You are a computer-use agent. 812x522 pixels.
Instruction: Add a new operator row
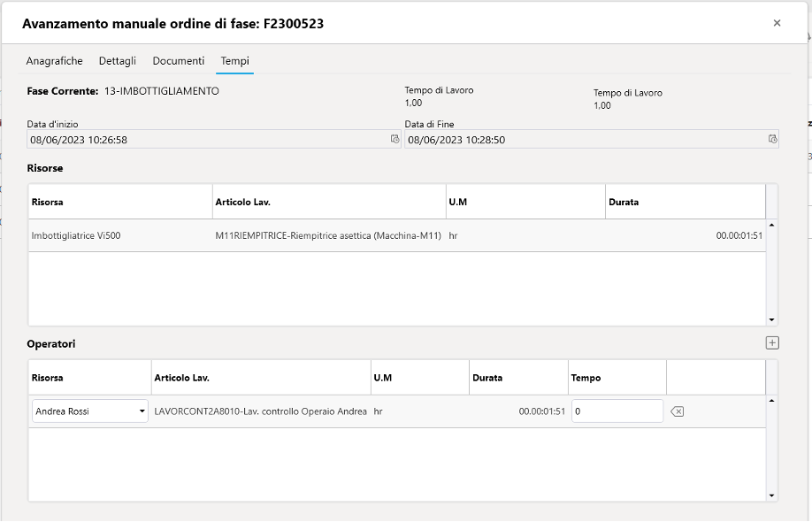(x=772, y=343)
